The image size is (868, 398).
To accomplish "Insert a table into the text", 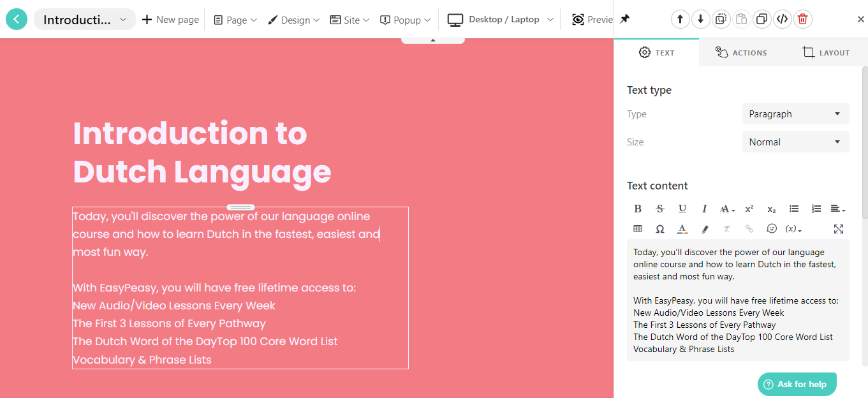I will 638,228.
